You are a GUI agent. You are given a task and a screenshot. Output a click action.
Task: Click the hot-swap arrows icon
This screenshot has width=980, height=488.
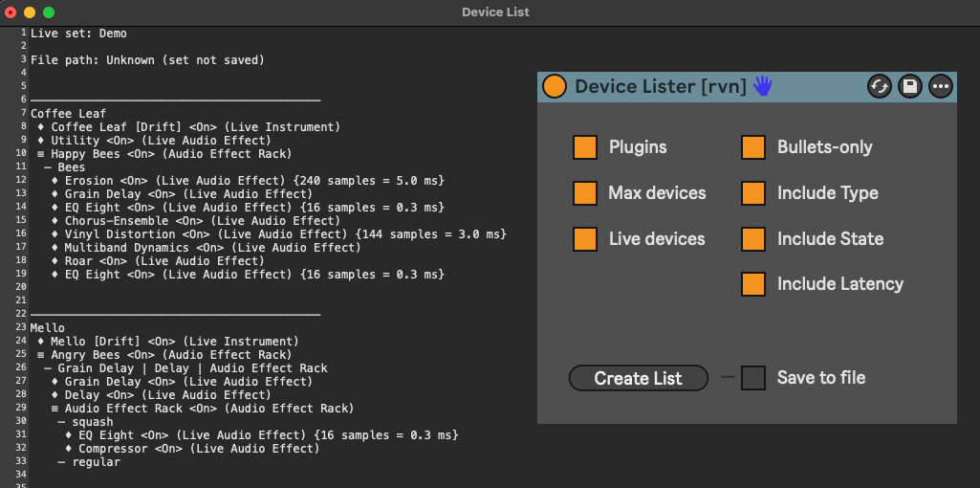(x=880, y=87)
